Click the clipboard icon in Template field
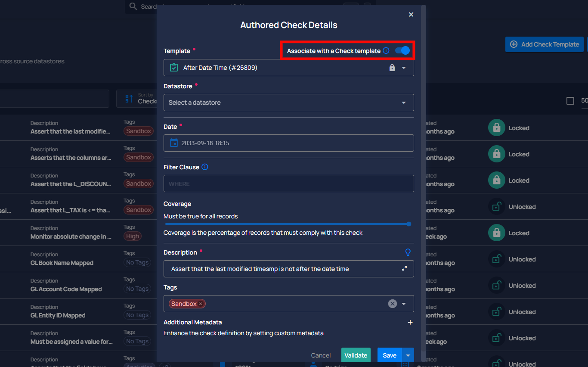 pyautogui.click(x=174, y=68)
